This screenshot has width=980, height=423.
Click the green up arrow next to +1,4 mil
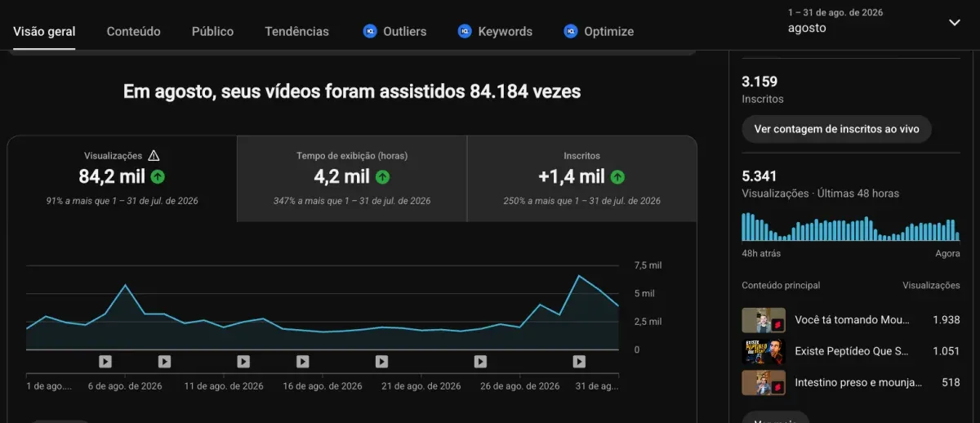point(617,176)
